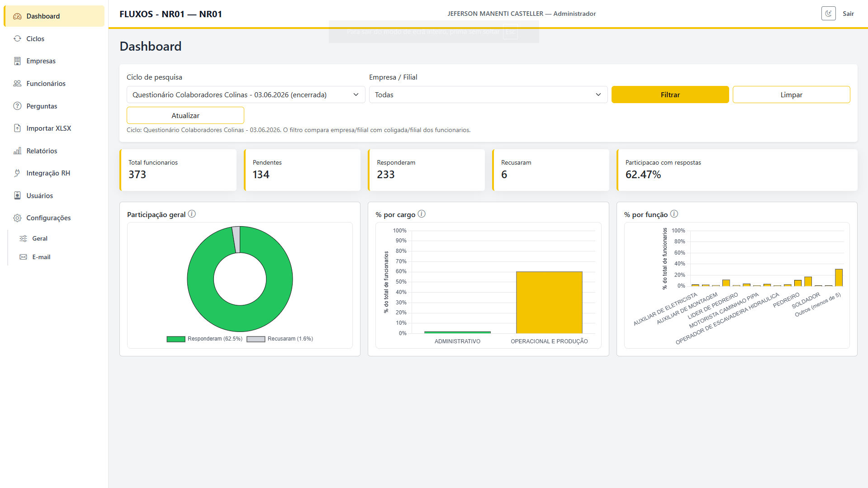This screenshot has width=868, height=488.
Task: Click the Relatórios bar chart icon
Action: pos(17,151)
